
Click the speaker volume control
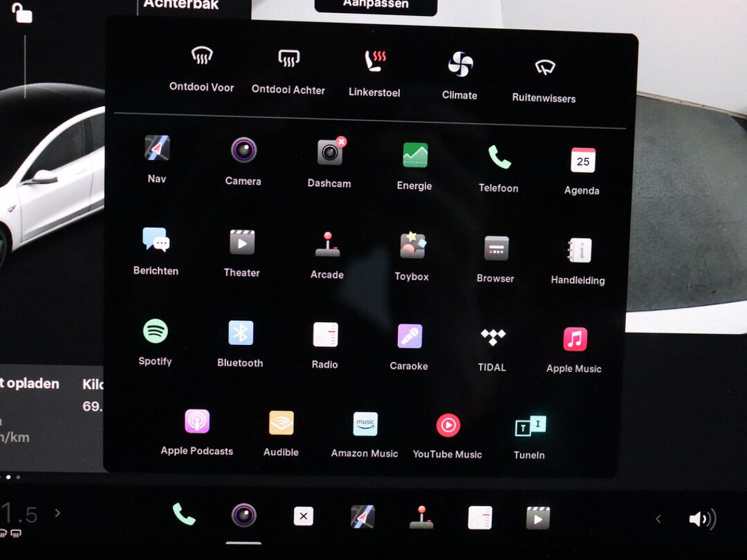click(701, 519)
